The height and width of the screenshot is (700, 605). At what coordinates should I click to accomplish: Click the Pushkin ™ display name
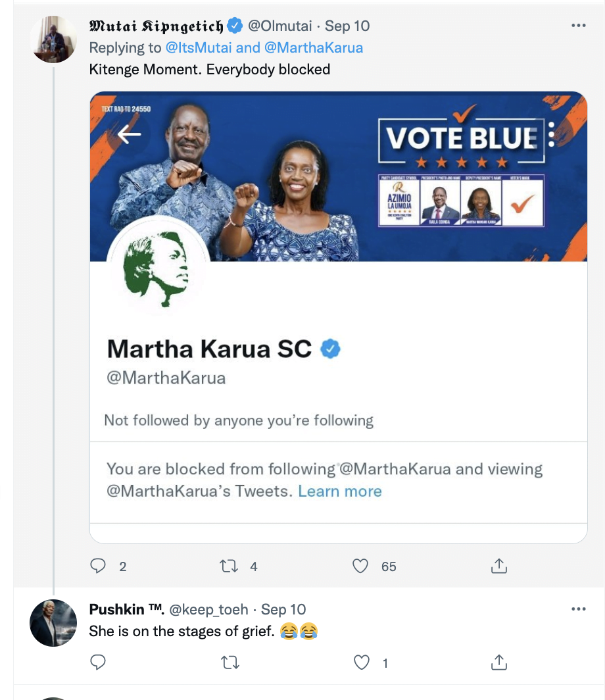[126, 609]
